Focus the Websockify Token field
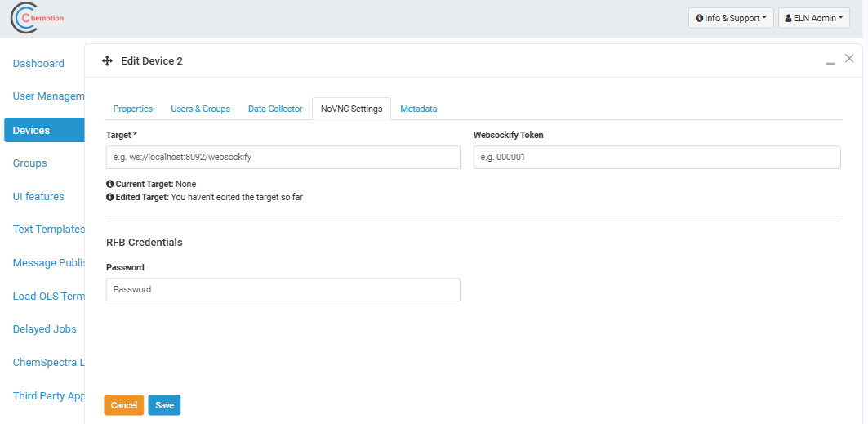868x424 pixels. 657,157
